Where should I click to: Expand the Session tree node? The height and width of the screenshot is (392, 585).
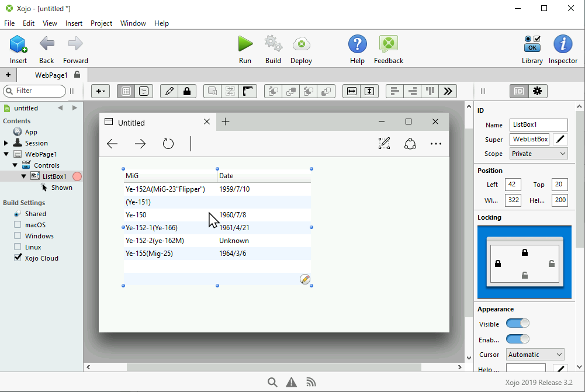tap(6, 143)
